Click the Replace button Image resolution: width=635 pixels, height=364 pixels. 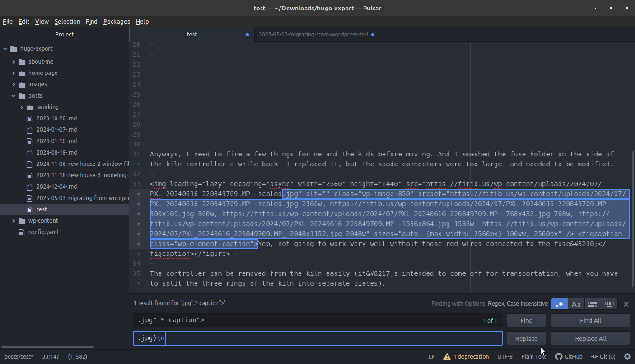tap(526, 338)
